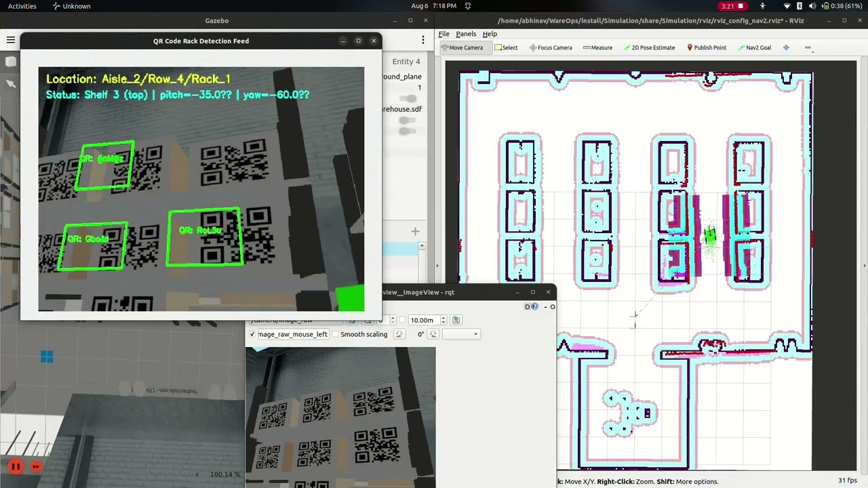Click the ground_plane entity label
The height and width of the screenshot is (488, 868).
point(403,77)
